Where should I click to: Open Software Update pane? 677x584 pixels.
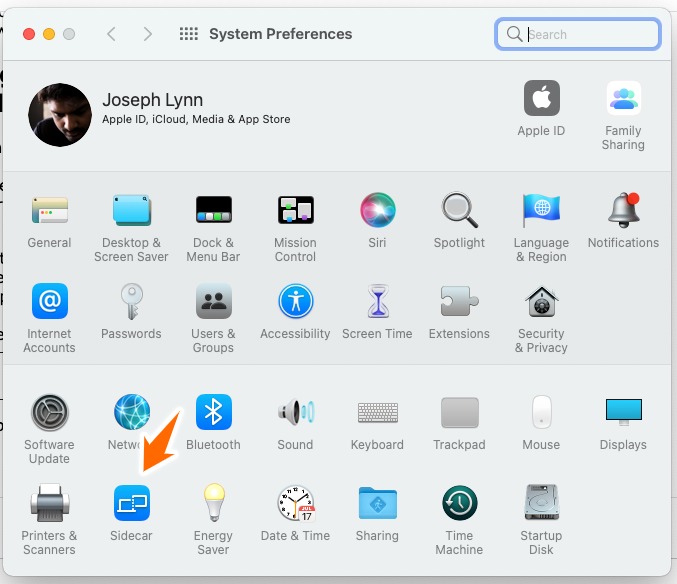[x=50, y=412]
